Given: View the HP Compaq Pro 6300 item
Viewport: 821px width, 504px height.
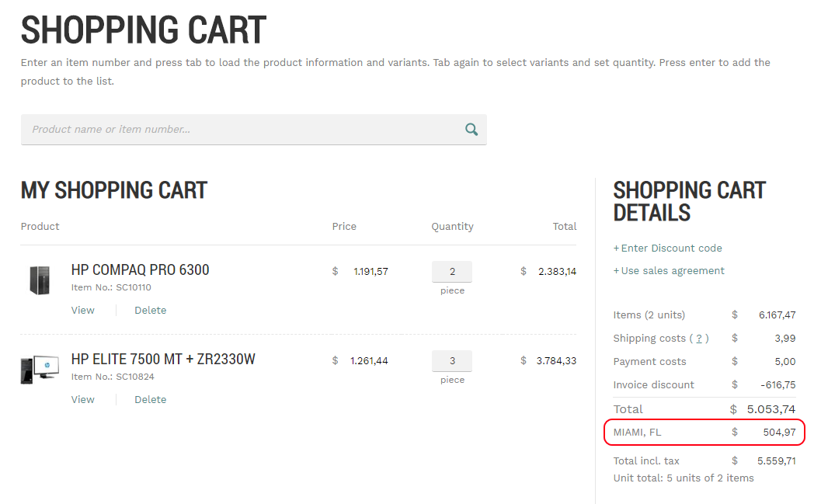Looking at the screenshot, I should coord(83,311).
